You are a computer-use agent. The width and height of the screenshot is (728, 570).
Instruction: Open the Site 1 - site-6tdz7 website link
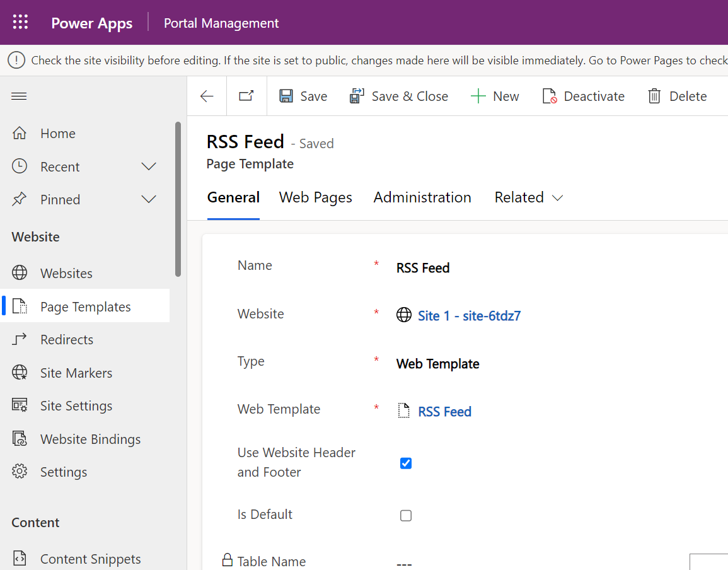[x=468, y=315]
